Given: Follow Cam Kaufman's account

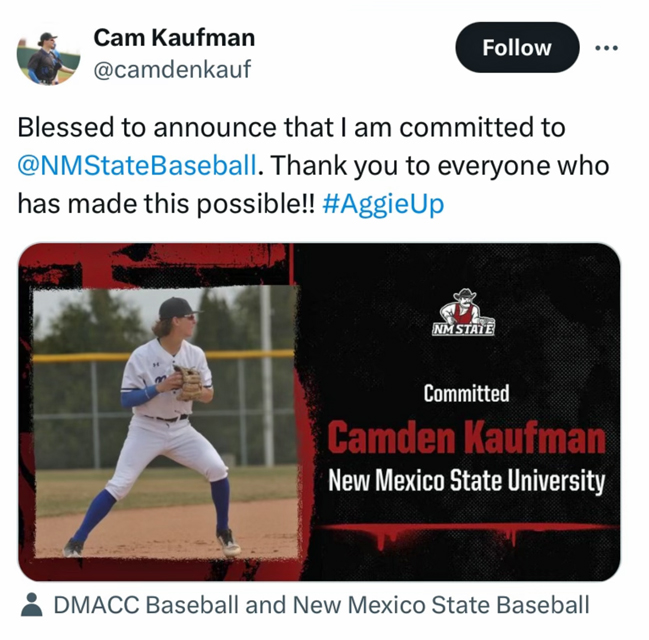Looking at the screenshot, I should coord(517,48).
